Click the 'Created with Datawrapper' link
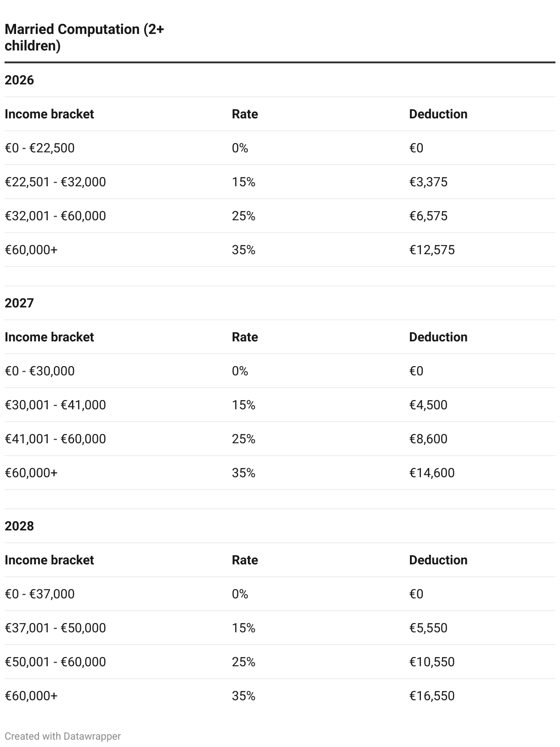 [62, 736]
